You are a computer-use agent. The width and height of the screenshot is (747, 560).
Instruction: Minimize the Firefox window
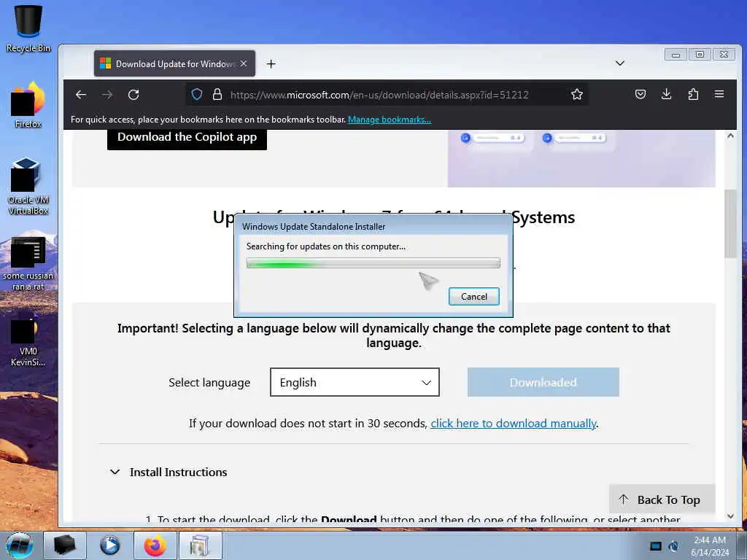[676, 55]
